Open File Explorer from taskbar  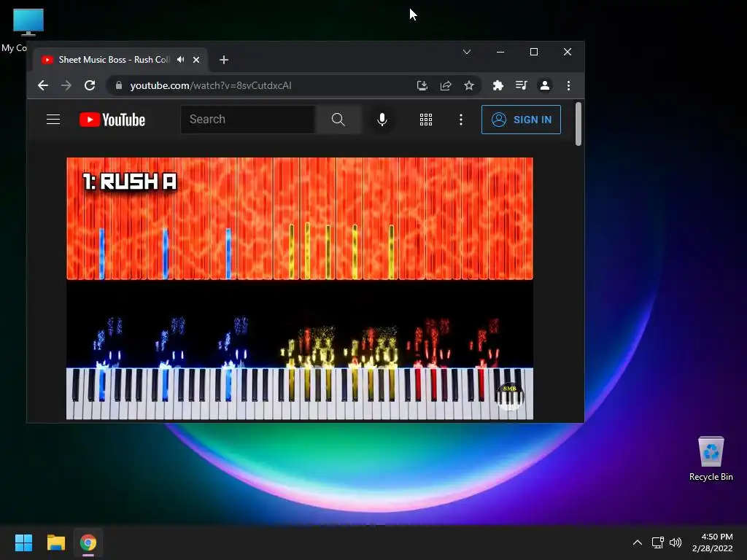(55, 542)
